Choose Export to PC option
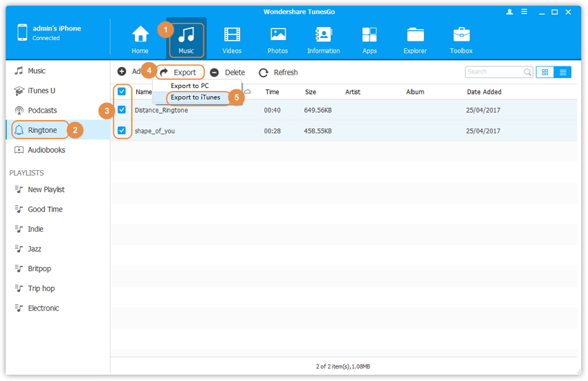 click(x=190, y=86)
